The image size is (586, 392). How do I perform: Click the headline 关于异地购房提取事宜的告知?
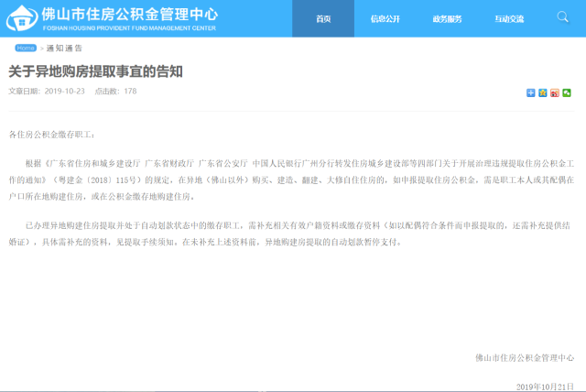(95, 71)
